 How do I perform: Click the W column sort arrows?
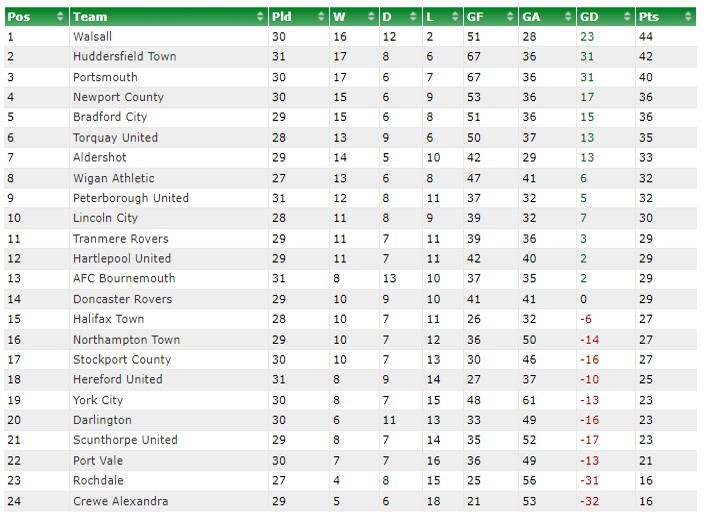(x=371, y=17)
